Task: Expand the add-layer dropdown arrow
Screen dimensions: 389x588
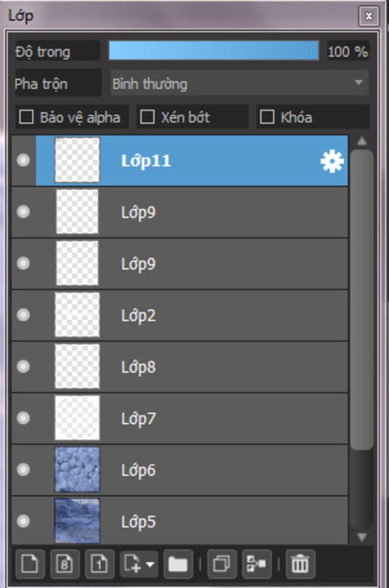Action: (150, 564)
